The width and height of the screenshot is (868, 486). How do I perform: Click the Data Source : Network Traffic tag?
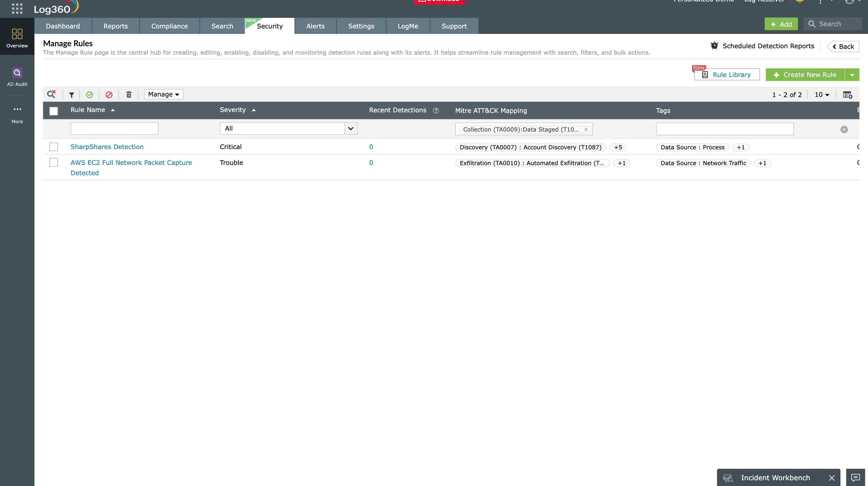click(703, 163)
